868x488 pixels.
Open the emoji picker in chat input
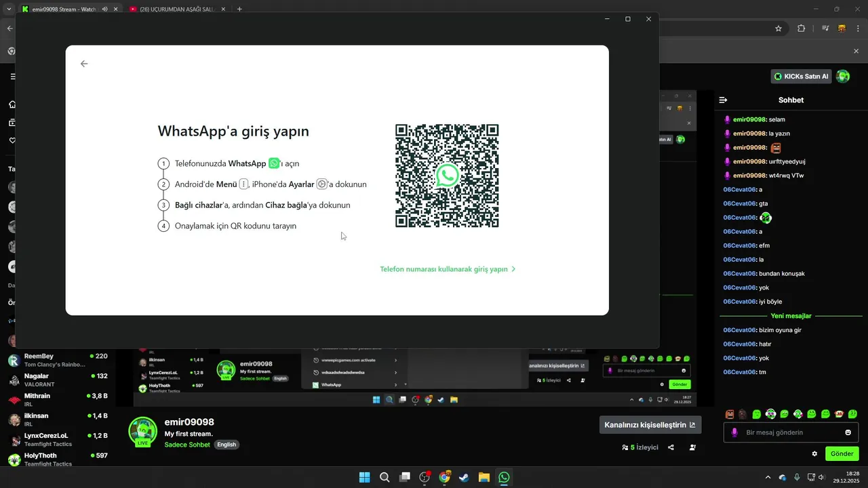[848, 432]
